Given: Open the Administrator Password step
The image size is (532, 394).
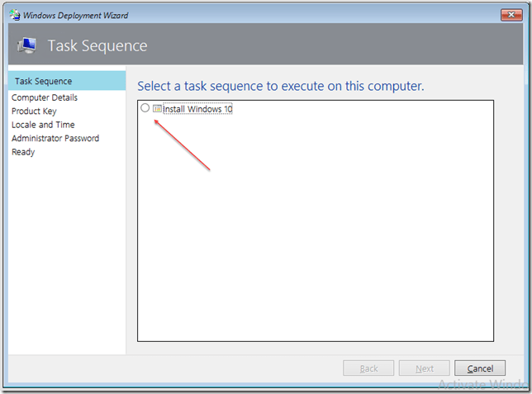Looking at the screenshot, I should click(55, 138).
